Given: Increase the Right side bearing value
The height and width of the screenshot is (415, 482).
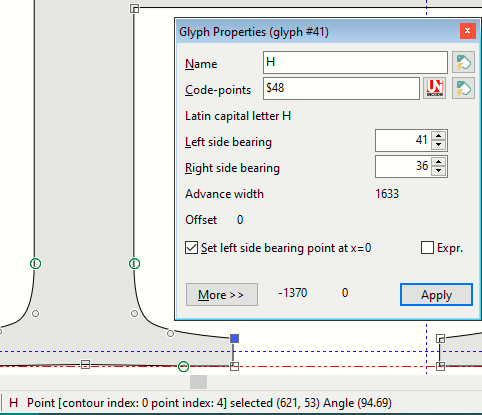Looking at the screenshot, I should (x=439, y=162).
